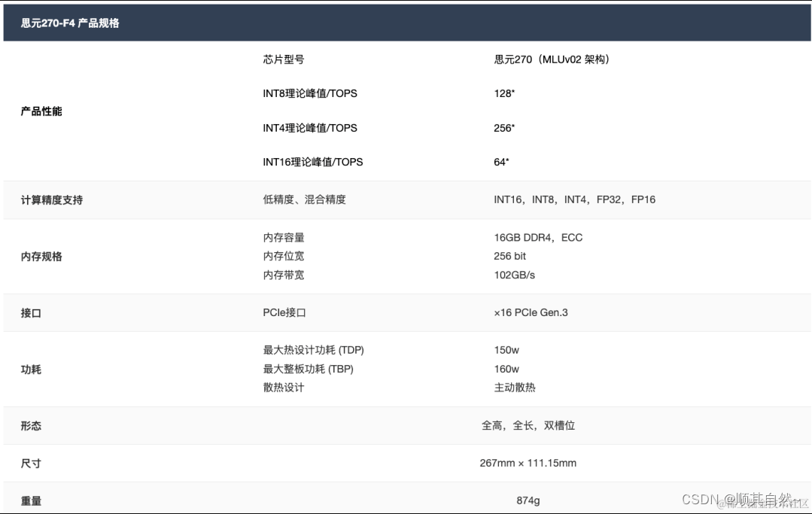Click 'INT8理论峰值/TOPS' label
Viewport: 812px width, 514px height.
click(310, 93)
